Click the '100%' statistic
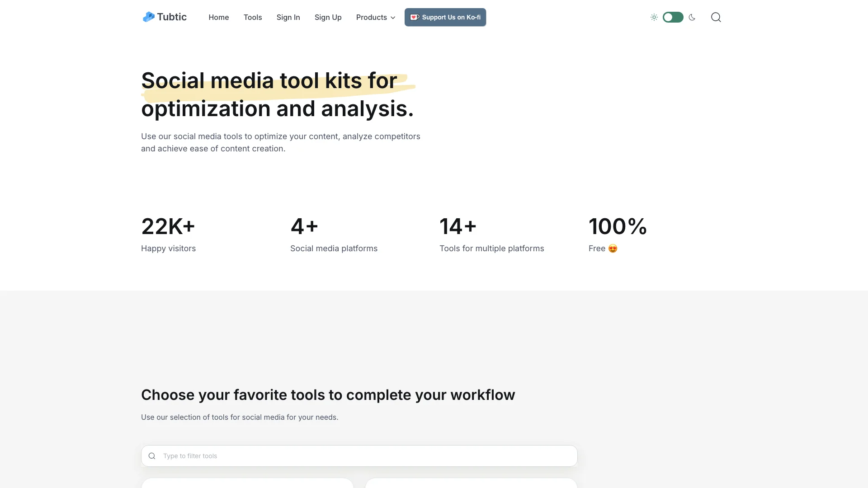868x488 pixels. coord(618,226)
